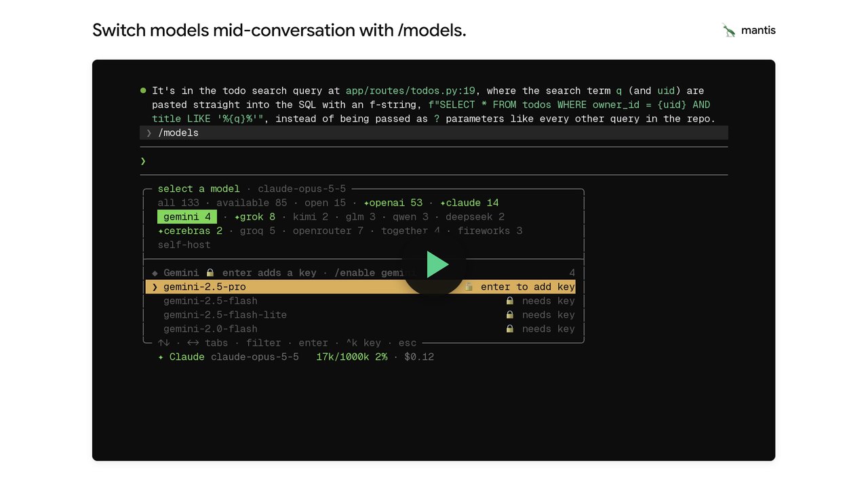Click the mantis logo icon
Image resolution: width=868 pixels, height=488 pixels.
pos(729,30)
